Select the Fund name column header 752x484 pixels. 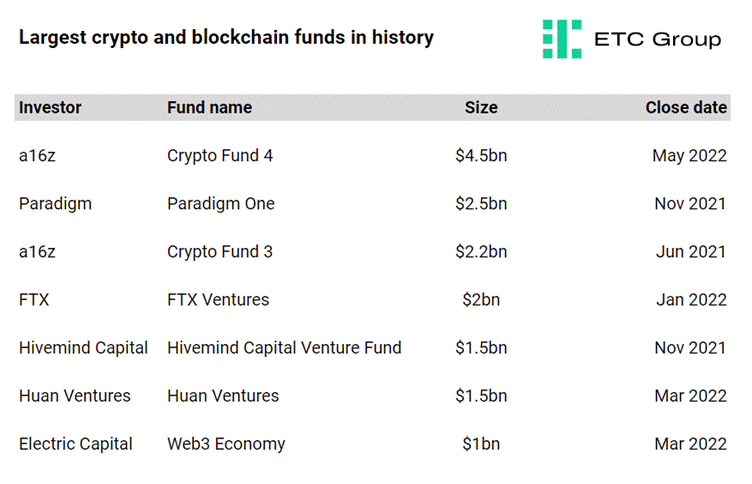210,107
